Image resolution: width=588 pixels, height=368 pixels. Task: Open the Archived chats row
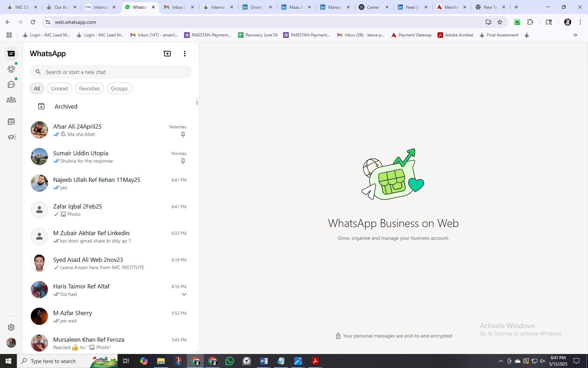(x=110, y=107)
